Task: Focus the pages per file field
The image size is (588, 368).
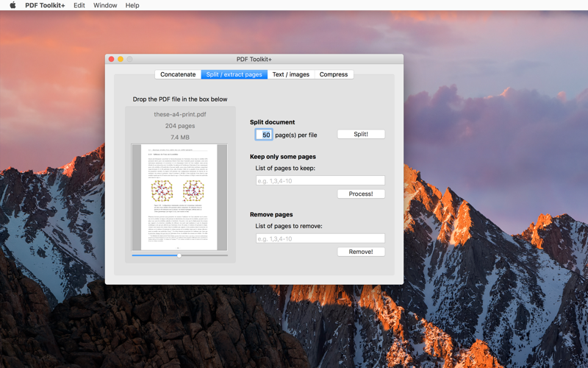Action: pos(264,135)
